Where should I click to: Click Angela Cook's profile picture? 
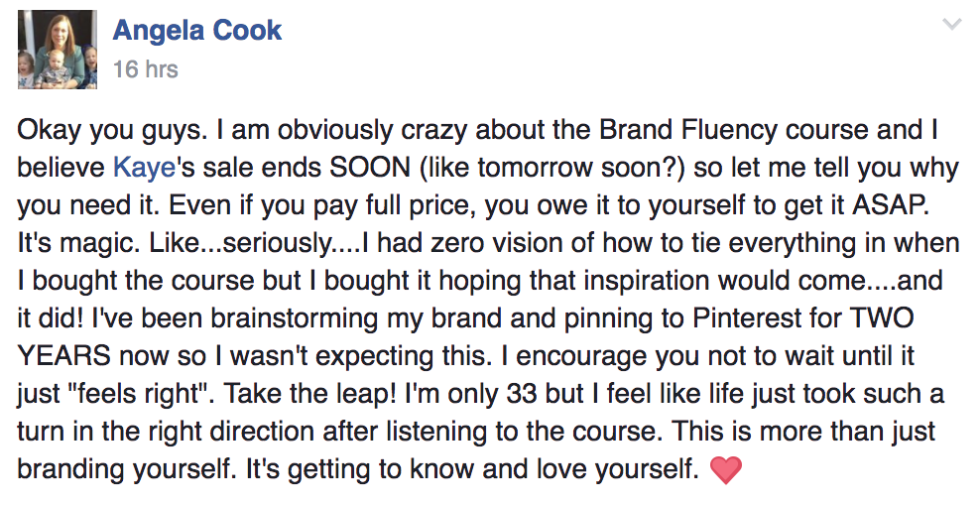pyautogui.click(x=57, y=50)
